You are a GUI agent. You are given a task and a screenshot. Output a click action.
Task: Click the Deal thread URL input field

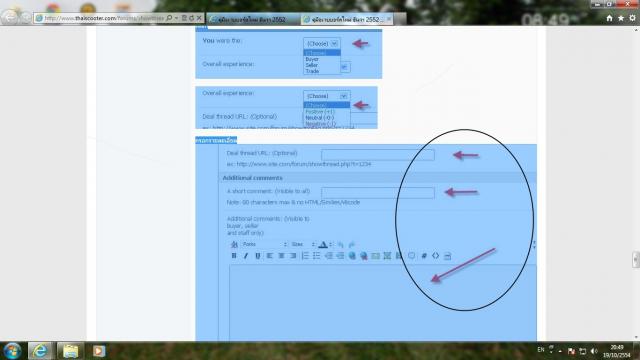point(378,155)
